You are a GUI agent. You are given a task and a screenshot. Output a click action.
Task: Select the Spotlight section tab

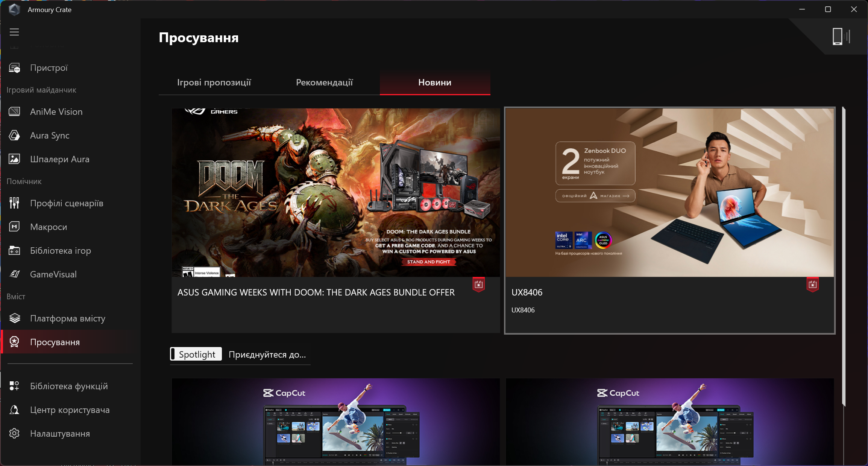196,354
